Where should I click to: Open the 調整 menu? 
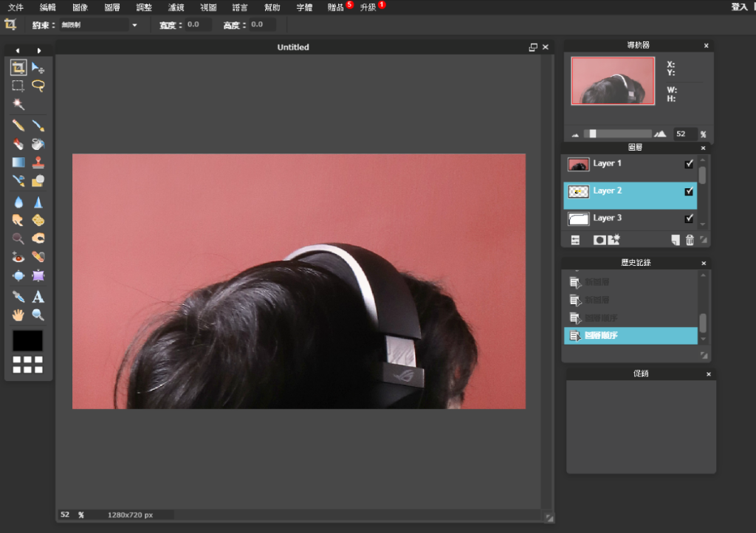tap(144, 7)
